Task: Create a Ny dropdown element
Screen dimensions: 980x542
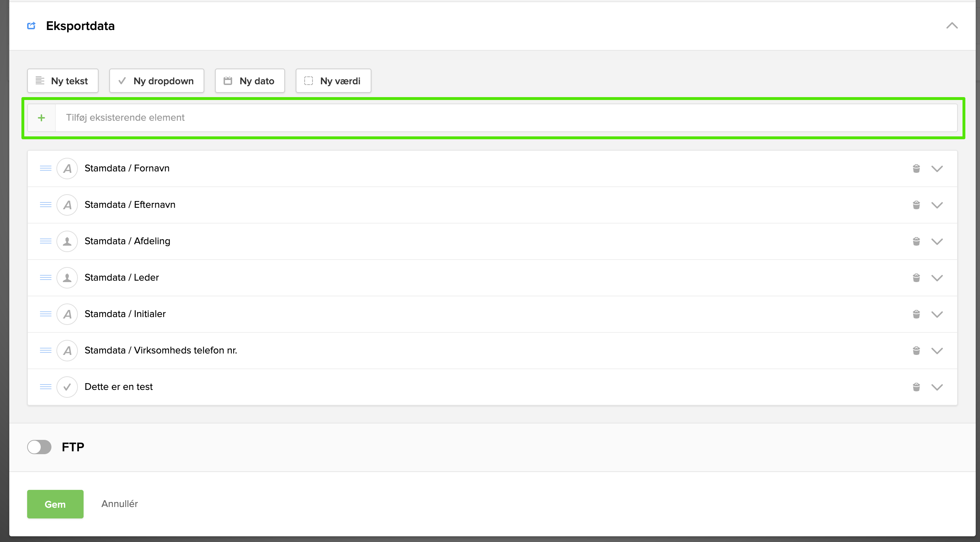Action: 157,81
